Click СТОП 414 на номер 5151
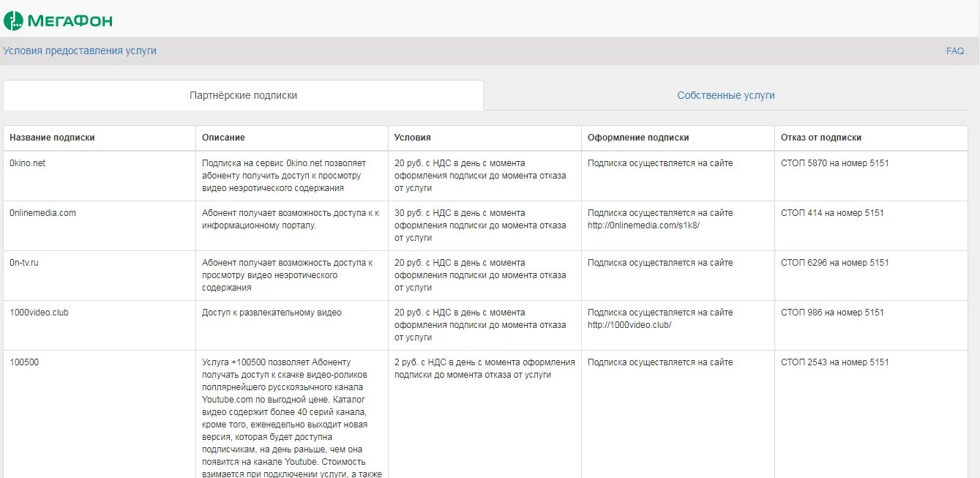The image size is (980, 478). pyautogui.click(x=832, y=213)
